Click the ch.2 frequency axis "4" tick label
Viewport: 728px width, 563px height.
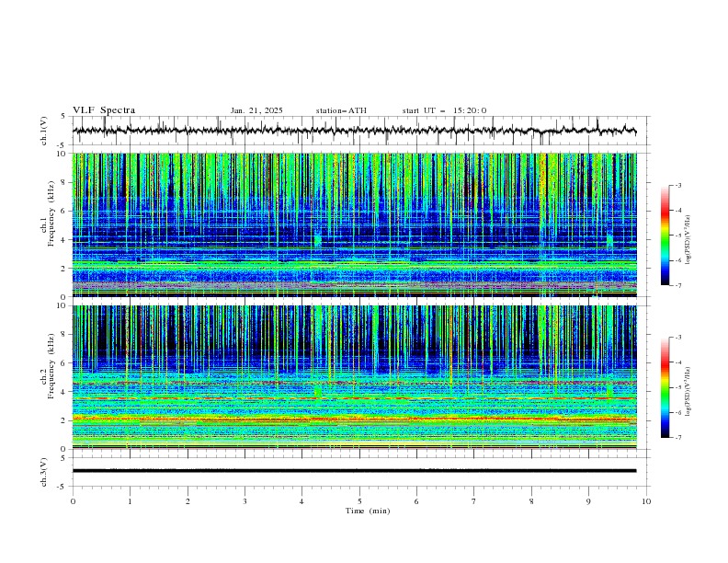[x=64, y=392]
